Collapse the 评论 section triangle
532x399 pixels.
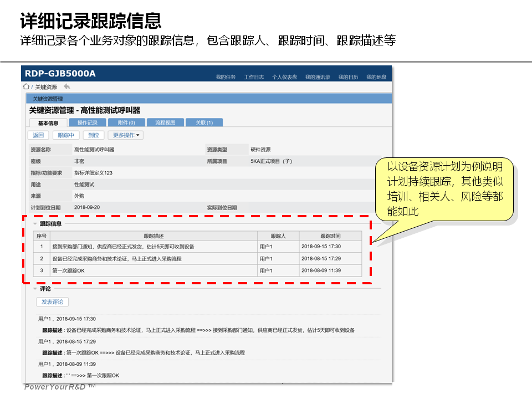(x=35, y=289)
